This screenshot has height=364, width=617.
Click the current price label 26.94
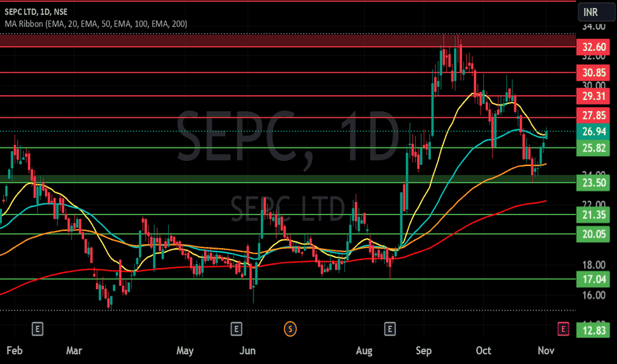pyautogui.click(x=593, y=132)
